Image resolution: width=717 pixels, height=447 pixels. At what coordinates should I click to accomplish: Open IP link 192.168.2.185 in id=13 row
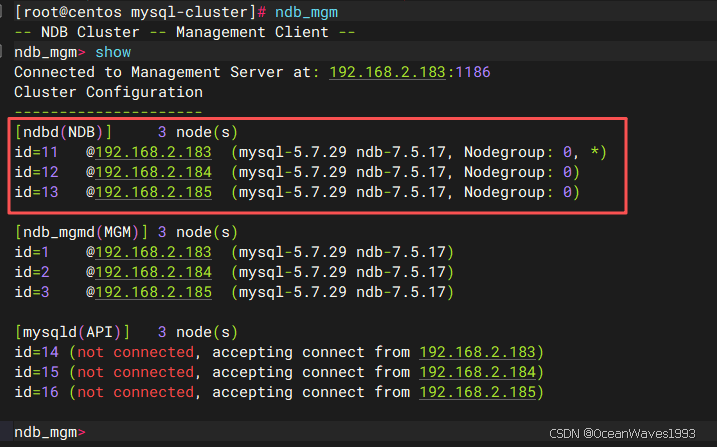click(154, 192)
